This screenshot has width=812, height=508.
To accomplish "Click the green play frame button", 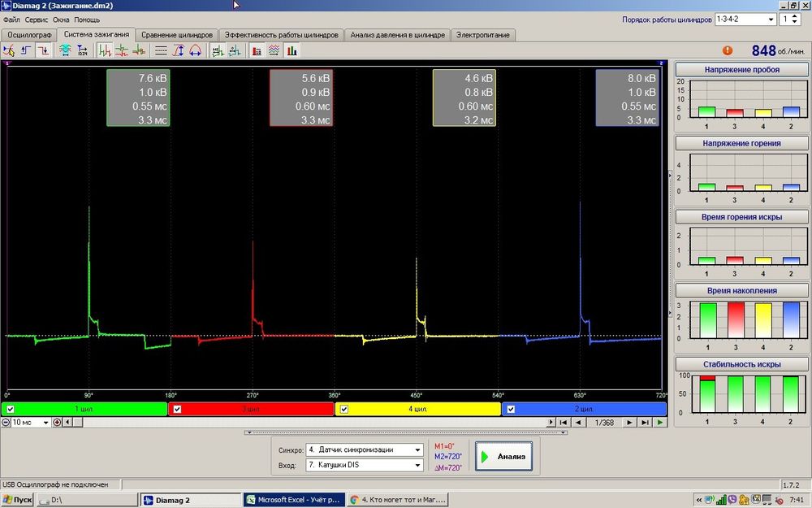I will click(659, 422).
